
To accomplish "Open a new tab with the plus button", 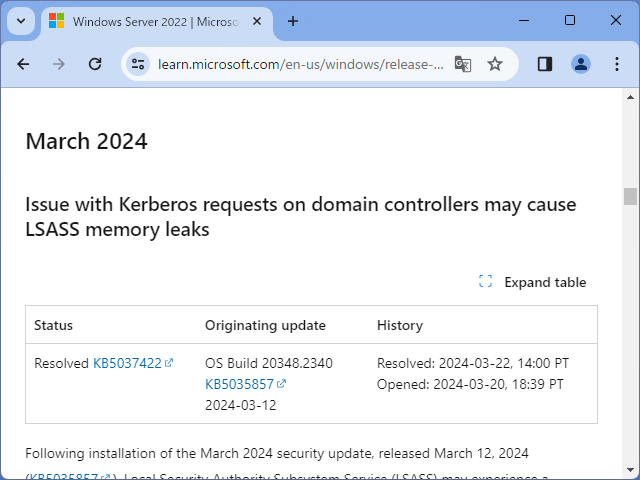I will pos(293,21).
